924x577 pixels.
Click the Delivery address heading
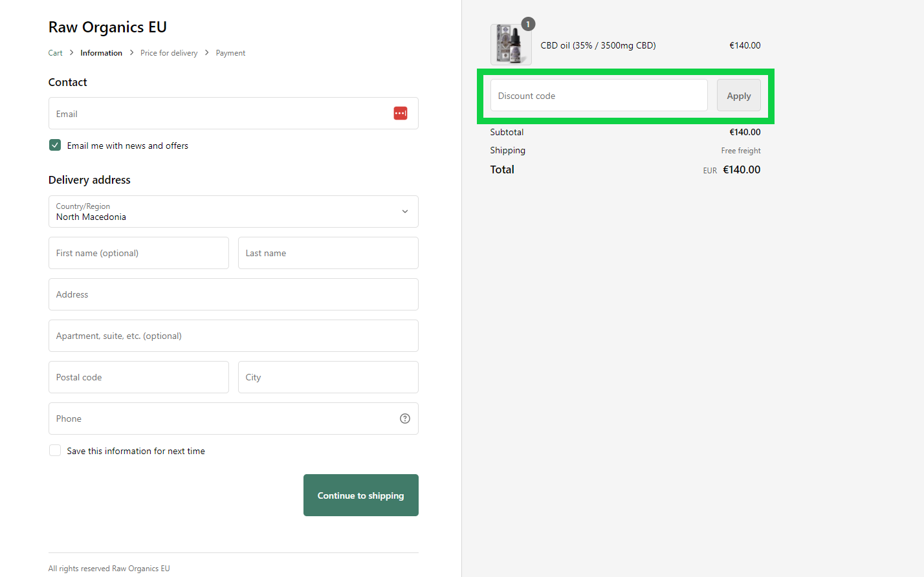[x=89, y=180]
